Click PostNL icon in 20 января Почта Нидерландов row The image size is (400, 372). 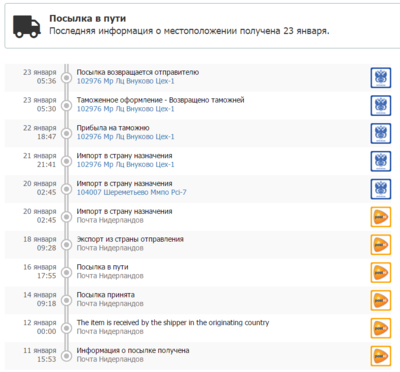coord(381,217)
